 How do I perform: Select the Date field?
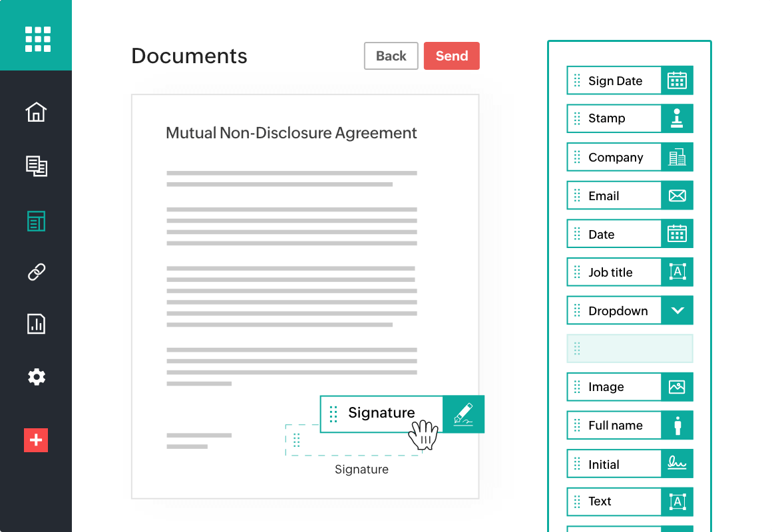630,234
